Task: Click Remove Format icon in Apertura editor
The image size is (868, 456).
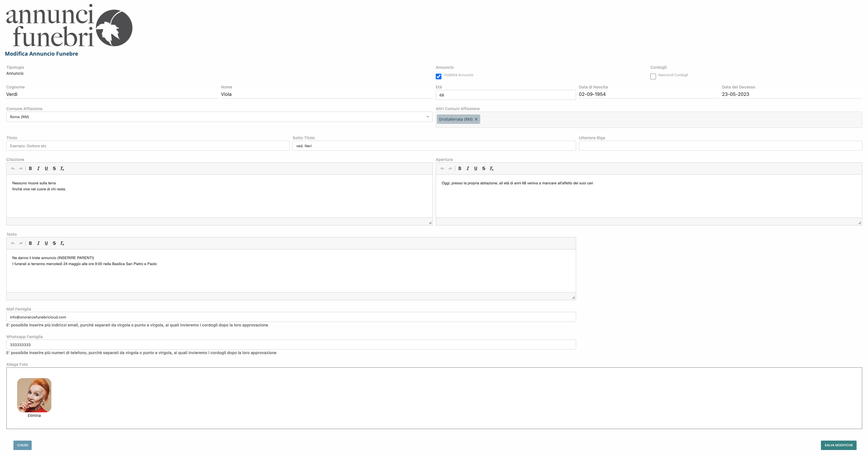Action: 492,169
